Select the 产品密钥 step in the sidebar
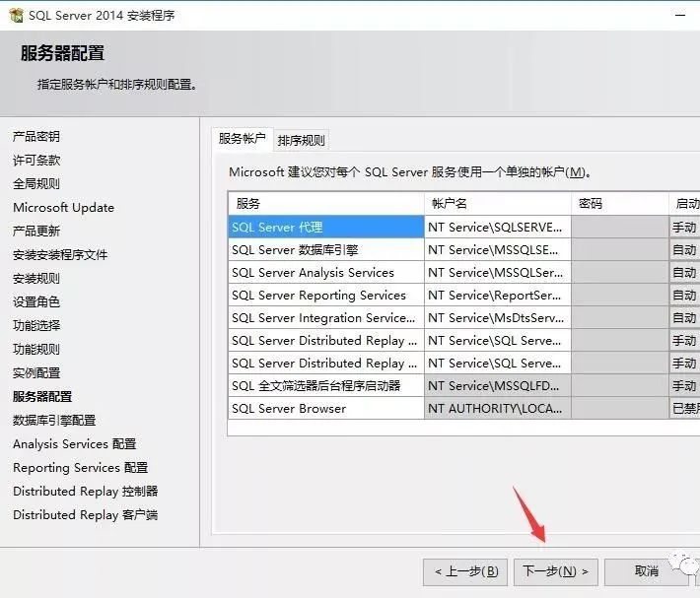700x598 pixels. click(36, 137)
